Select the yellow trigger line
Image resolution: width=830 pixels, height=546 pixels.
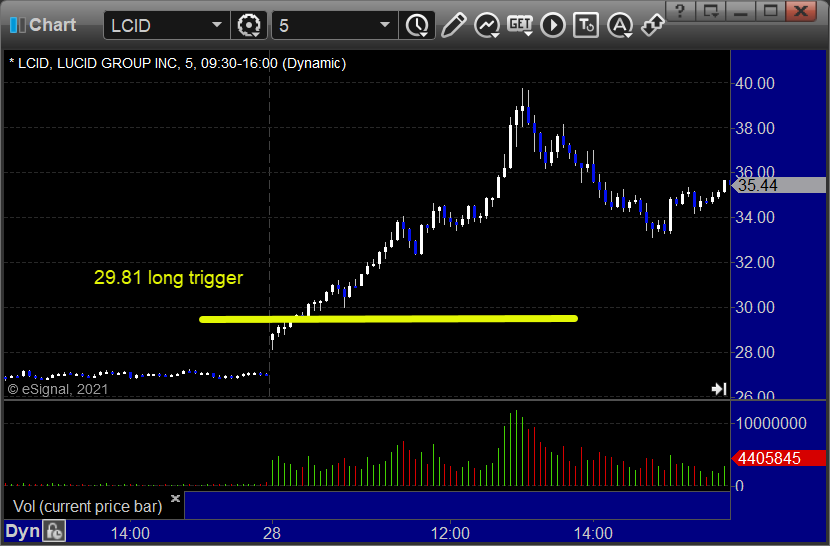point(388,319)
